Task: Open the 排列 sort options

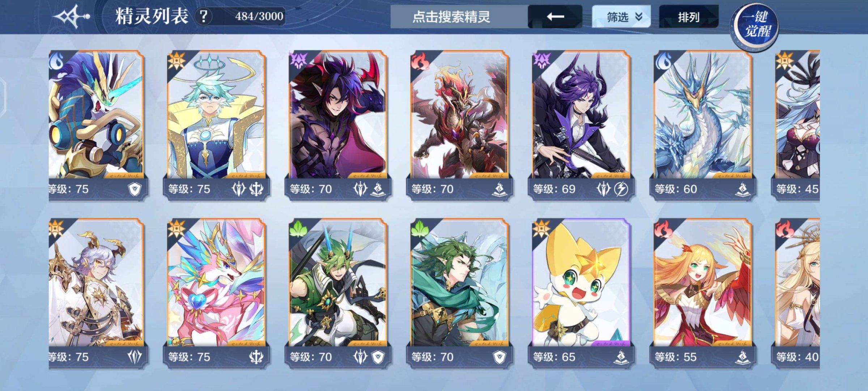Action: coord(689,17)
